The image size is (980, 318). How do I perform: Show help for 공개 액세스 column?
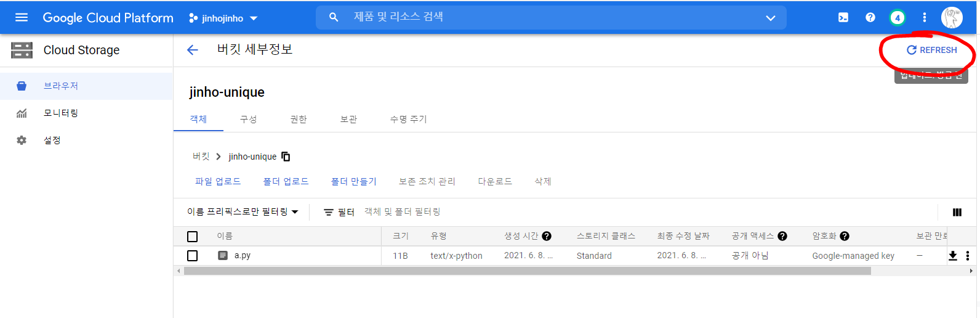pyautogui.click(x=782, y=236)
